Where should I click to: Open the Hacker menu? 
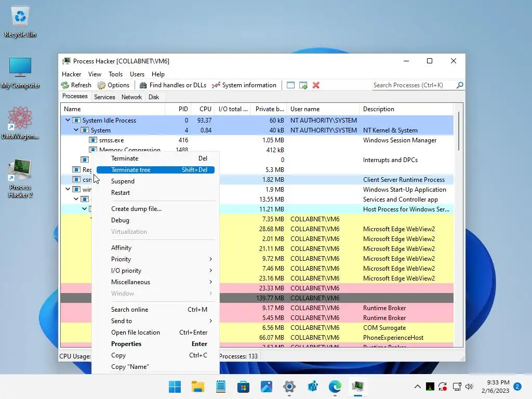pyautogui.click(x=71, y=74)
